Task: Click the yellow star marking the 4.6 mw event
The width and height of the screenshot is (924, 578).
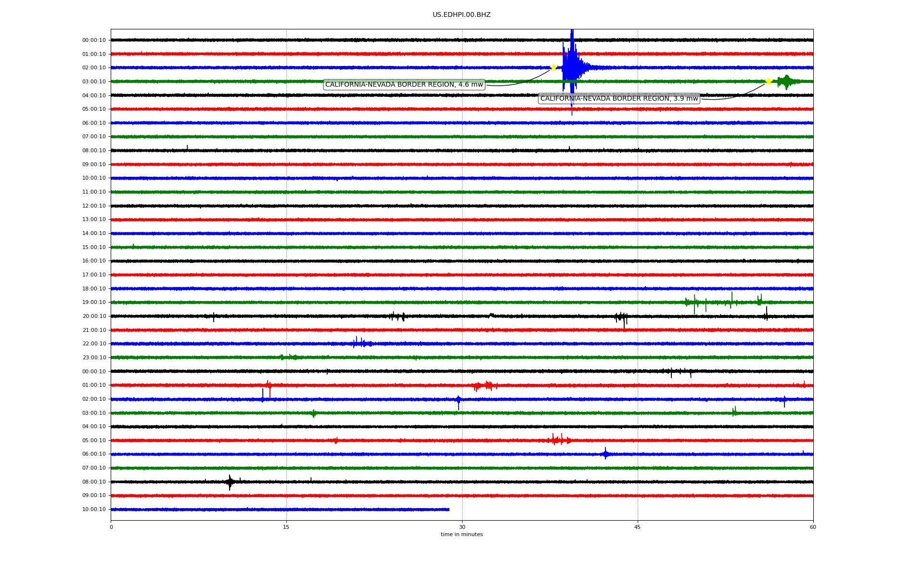Action: [x=553, y=67]
